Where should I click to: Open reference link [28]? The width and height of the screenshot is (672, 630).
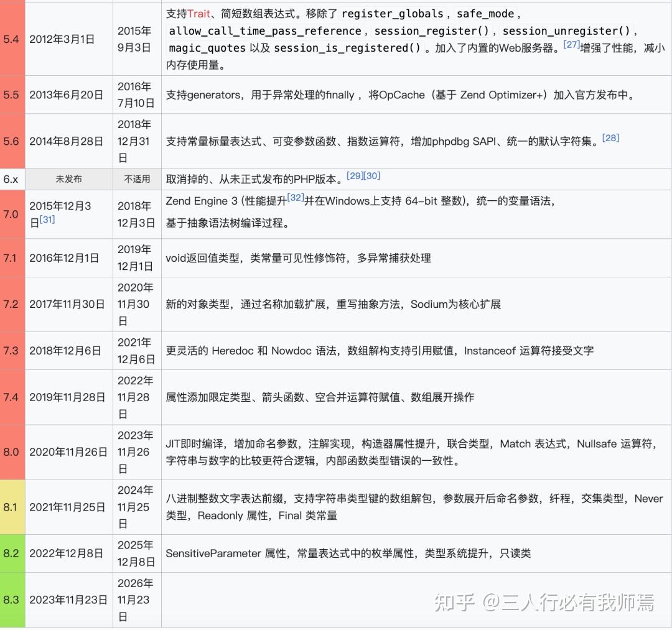610,137
